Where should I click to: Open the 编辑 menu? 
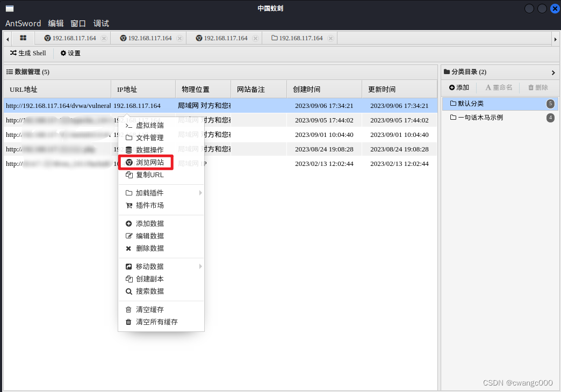pos(56,23)
